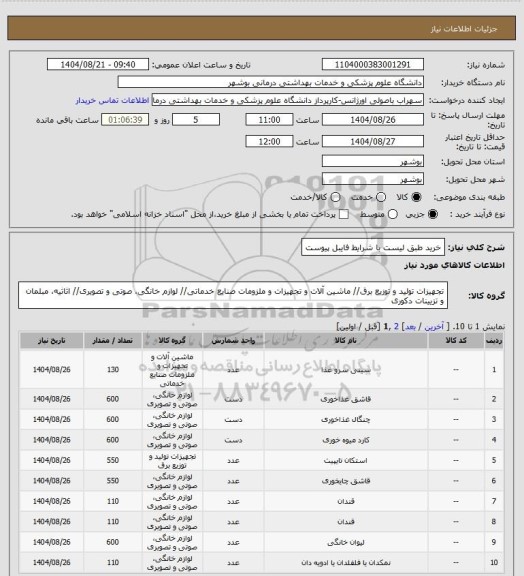
Task: Click the item name استکان نایبیت
Action: pos(345,460)
